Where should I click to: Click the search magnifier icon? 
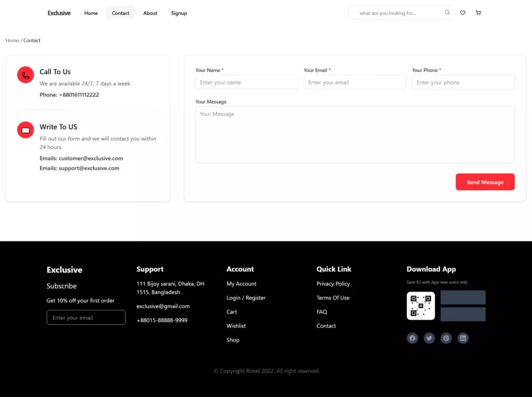coord(447,13)
